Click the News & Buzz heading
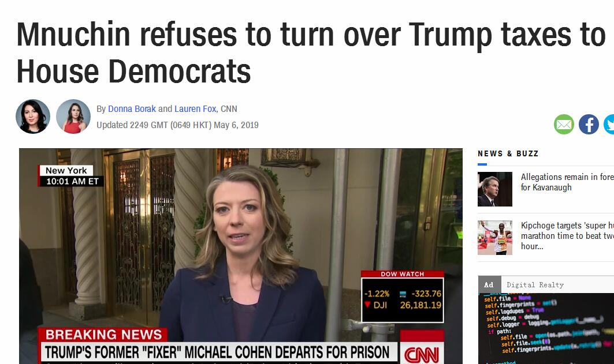The height and width of the screenshot is (364, 614). [x=508, y=153]
